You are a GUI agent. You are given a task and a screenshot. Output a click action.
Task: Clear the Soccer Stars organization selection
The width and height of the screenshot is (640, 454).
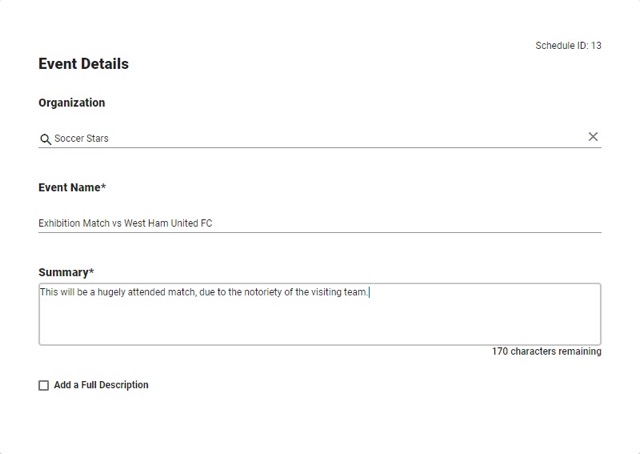593,137
